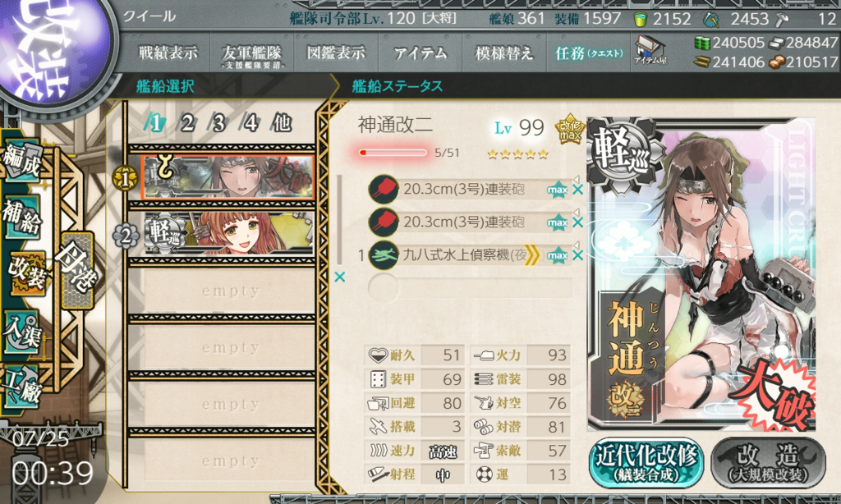Switch to the 他 other ships tab
Viewport: 841px width, 504px height.
tap(282, 123)
